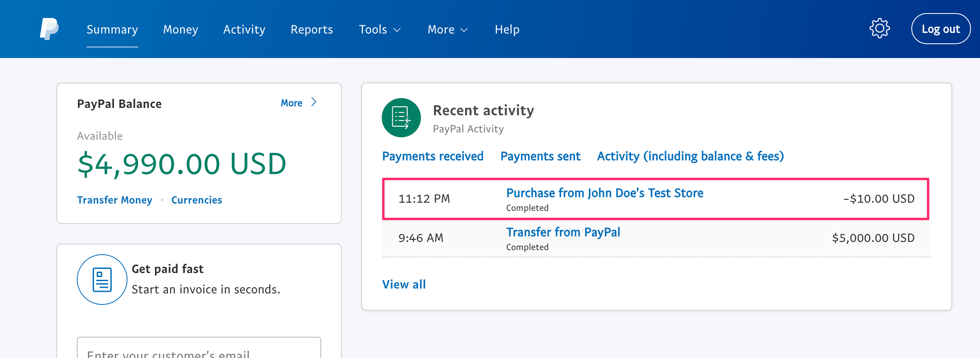Click Completed status under John Doe's purchase
The width and height of the screenshot is (980, 358).
coord(527,208)
